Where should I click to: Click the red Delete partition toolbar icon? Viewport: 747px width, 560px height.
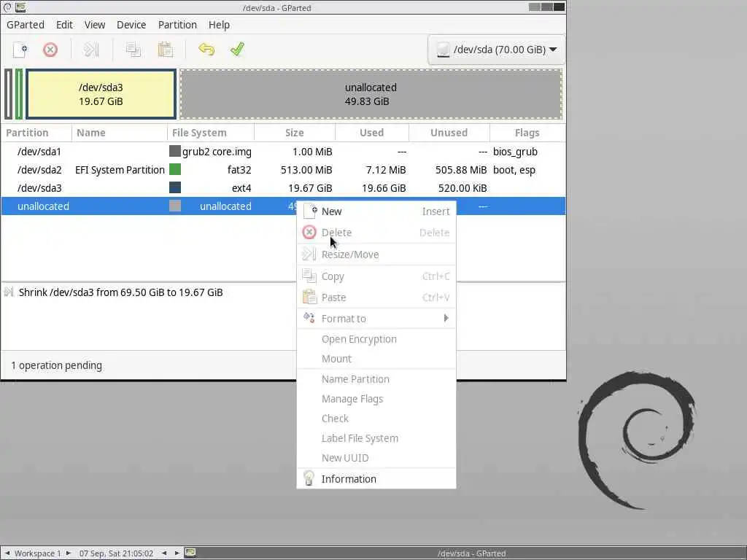click(x=50, y=50)
